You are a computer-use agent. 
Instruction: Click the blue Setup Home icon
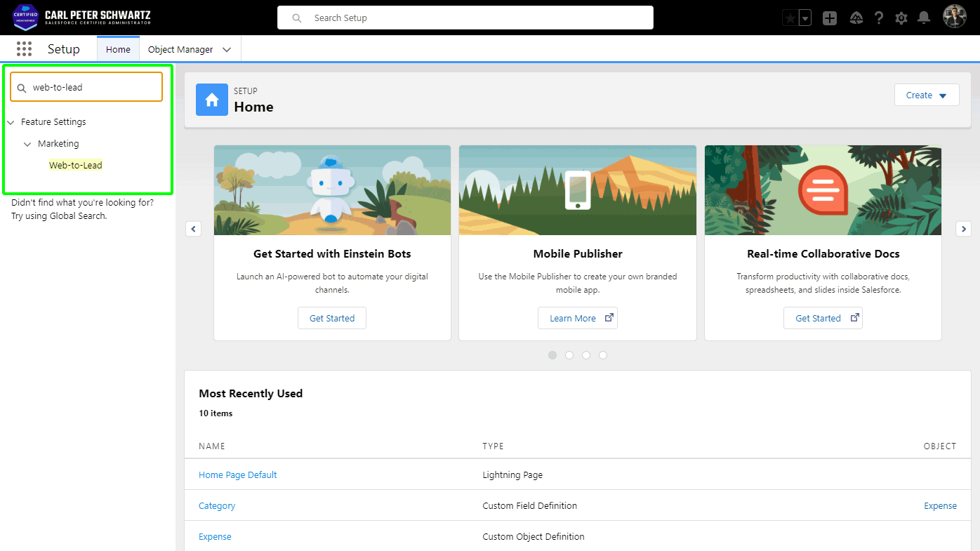click(212, 100)
